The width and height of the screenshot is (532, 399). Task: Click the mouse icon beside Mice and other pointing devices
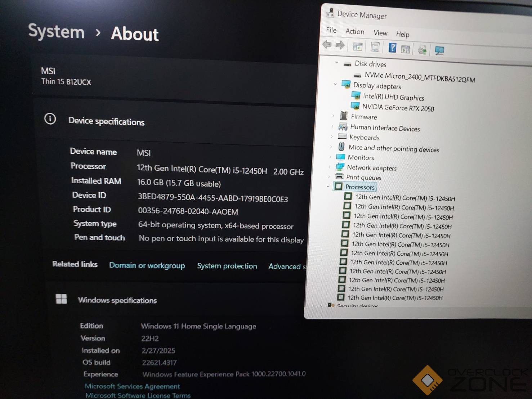[341, 146]
